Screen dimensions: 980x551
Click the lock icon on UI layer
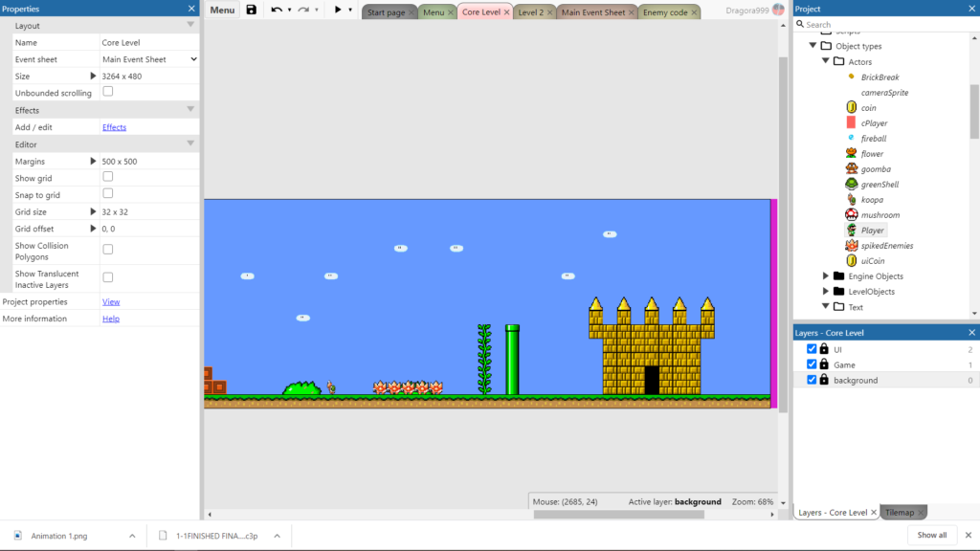pyautogui.click(x=824, y=348)
